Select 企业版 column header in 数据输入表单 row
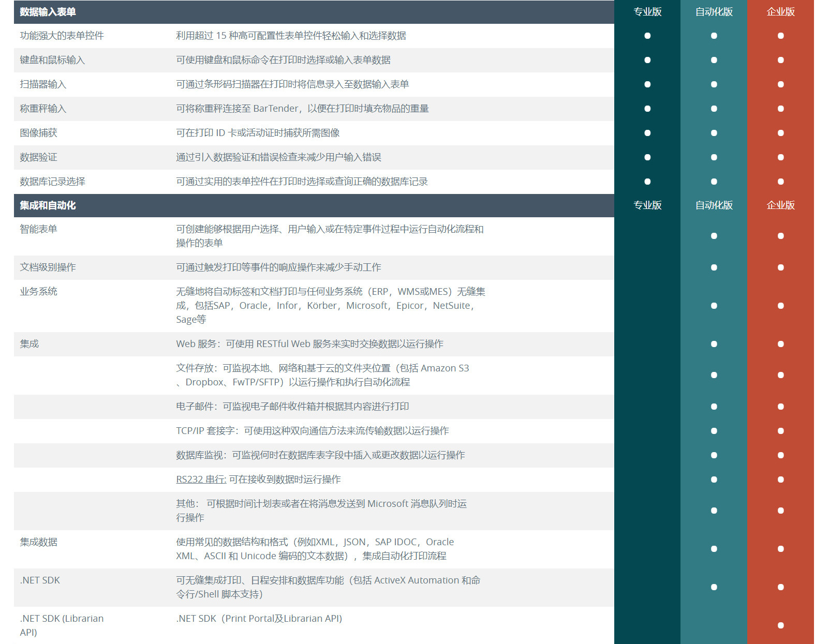 point(781,12)
